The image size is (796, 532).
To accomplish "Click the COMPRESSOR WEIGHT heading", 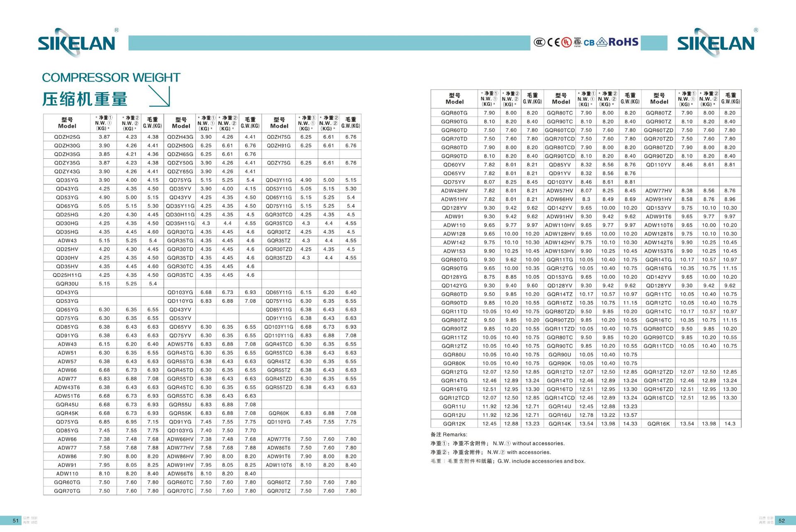I will (x=111, y=77).
